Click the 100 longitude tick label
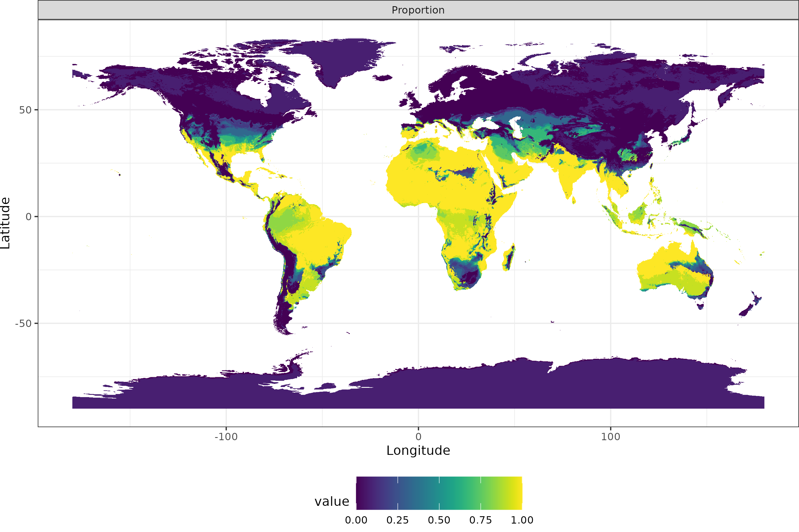Image resolution: width=799 pixels, height=532 pixels. pos(610,437)
